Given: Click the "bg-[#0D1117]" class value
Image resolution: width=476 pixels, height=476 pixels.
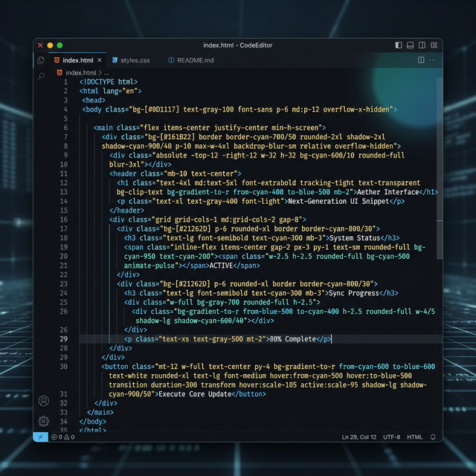Looking at the screenshot, I should point(156,109).
